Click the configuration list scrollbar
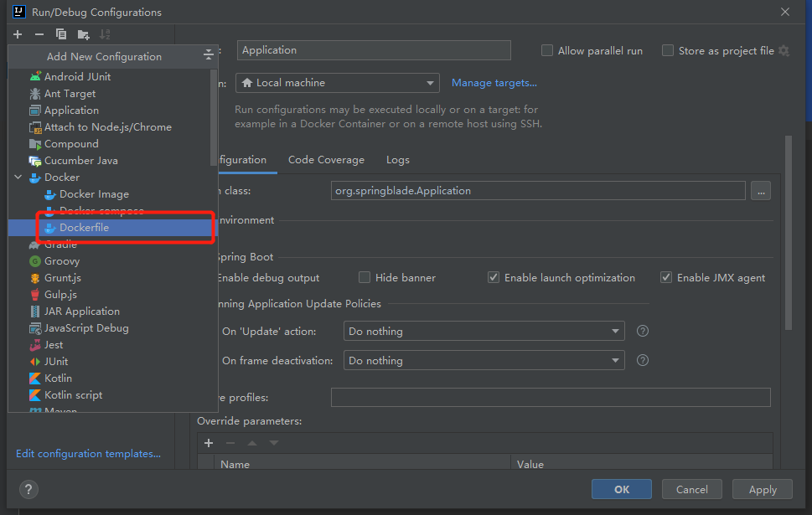Viewport: 812px width, 515px height. pyautogui.click(x=214, y=117)
